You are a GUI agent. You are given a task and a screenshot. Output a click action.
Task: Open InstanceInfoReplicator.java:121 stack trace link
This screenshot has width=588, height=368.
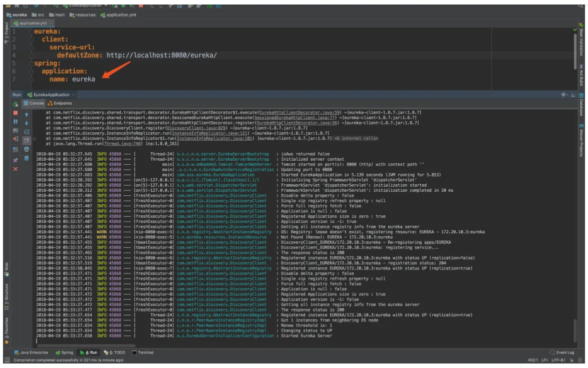pyautogui.click(x=210, y=133)
